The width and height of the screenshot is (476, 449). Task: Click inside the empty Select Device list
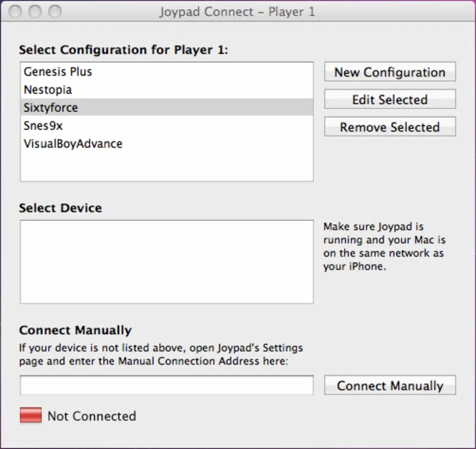(x=167, y=262)
